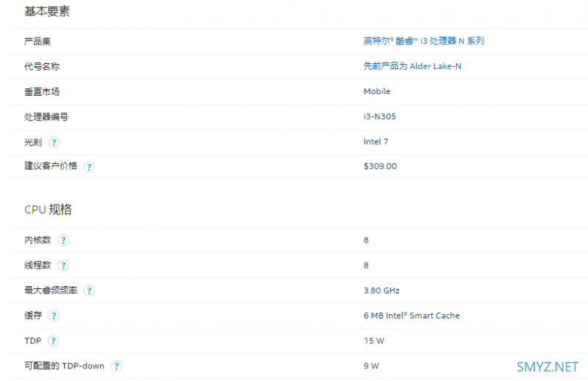Image resolution: width=588 pixels, height=381 pixels.
Task: Select the 9 W TDP-down value
Action: (x=371, y=366)
